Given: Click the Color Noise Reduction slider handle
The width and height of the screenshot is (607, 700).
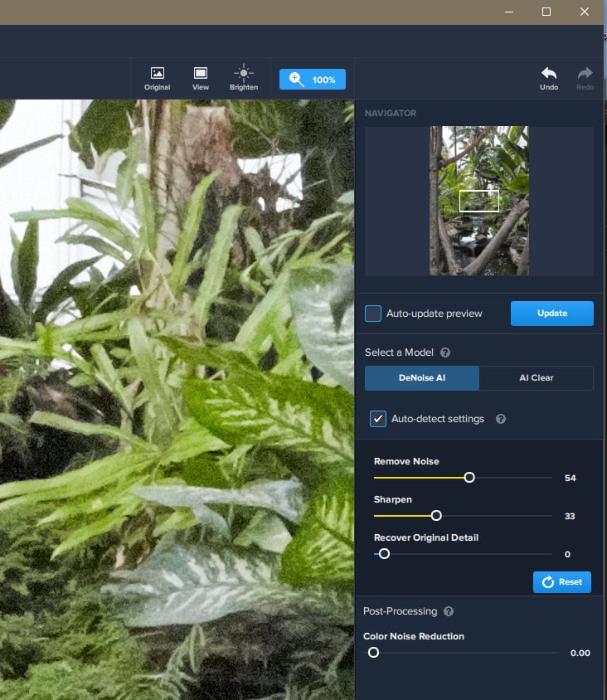Looking at the screenshot, I should click(x=374, y=653).
